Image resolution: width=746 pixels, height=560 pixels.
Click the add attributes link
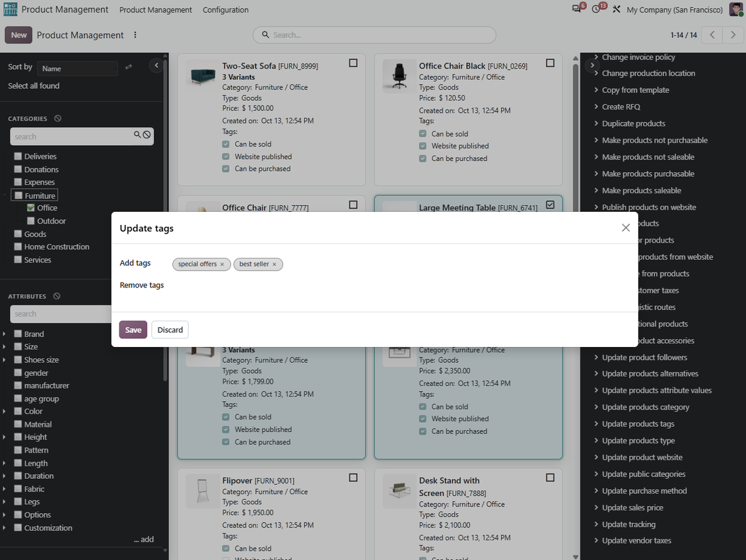coord(144,539)
